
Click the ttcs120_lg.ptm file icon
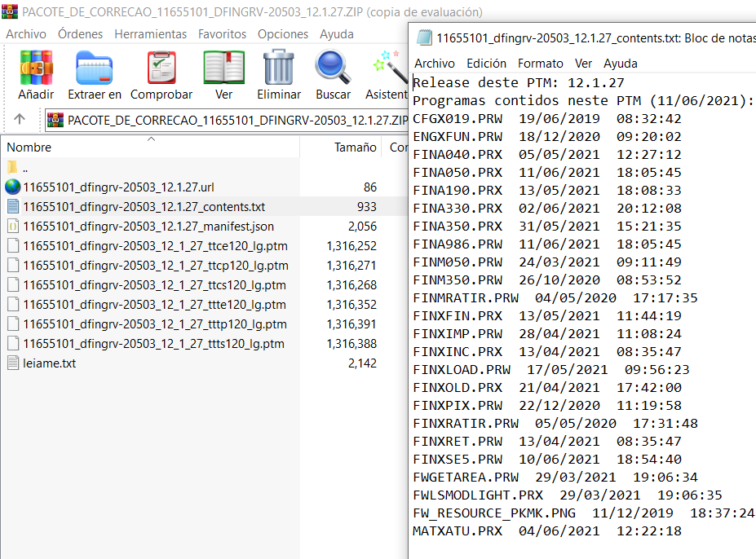click(x=14, y=285)
